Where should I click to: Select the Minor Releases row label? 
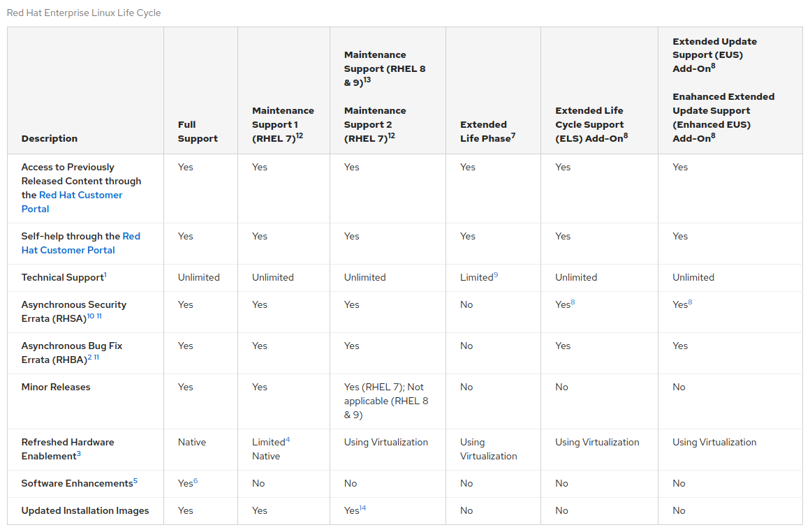pyautogui.click(x=56, y=387)
